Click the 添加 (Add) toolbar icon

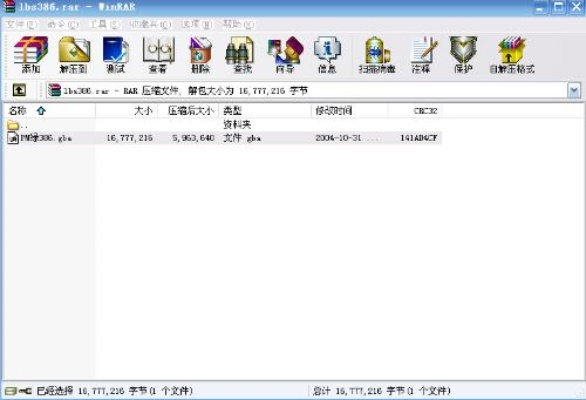click(31, 55)
